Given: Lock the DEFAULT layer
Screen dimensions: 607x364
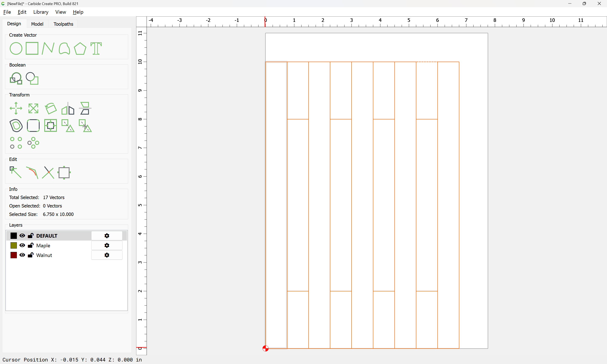Looking at the screenshot, I should 31,236.
